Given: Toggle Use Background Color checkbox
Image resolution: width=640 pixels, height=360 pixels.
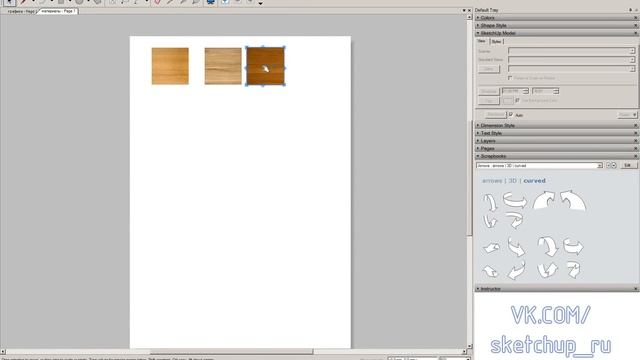Looking at the screenshot, I should 517,100.
